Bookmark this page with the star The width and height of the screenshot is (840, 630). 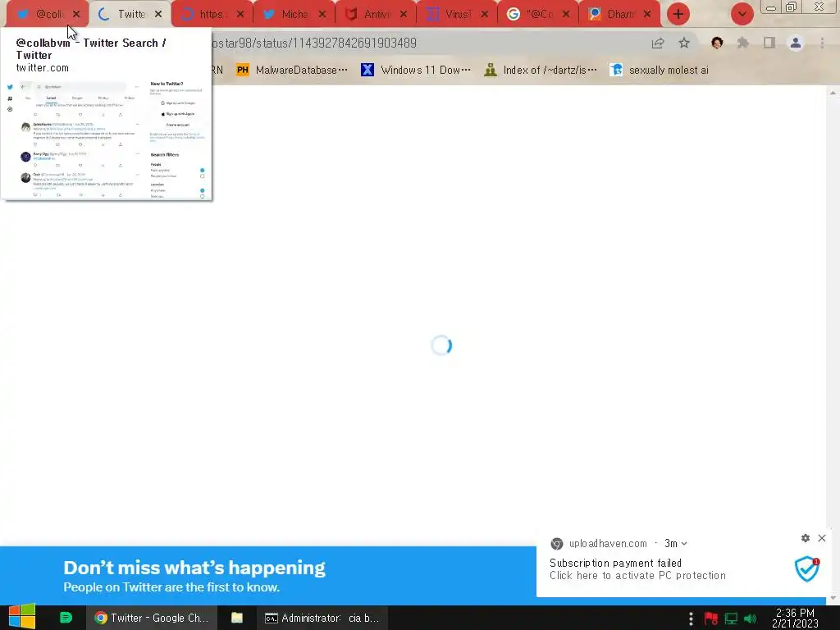684,43
